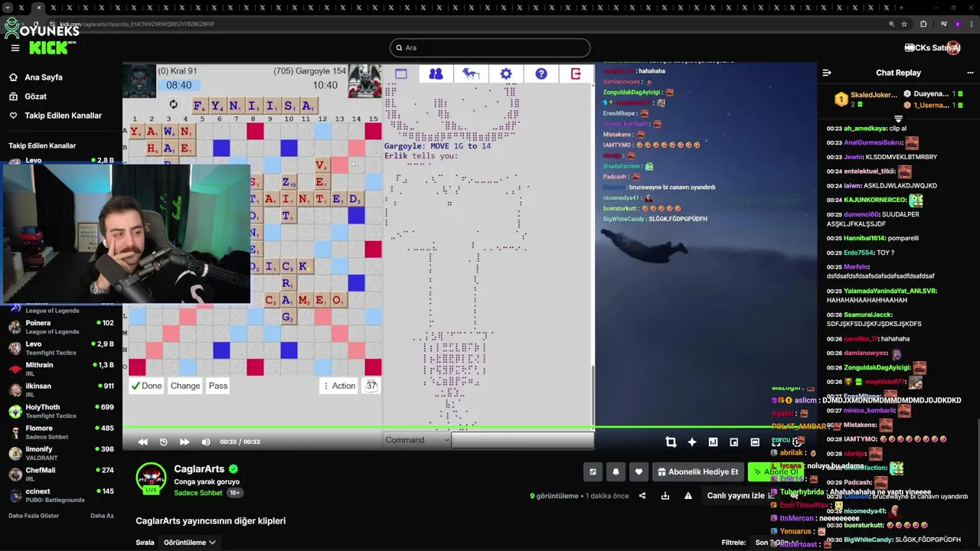The height and width of the screenshot is (551, 980).
Task: Open the CaglarArts channel name link
Action: pyautogui.click(x=199, y=469)
